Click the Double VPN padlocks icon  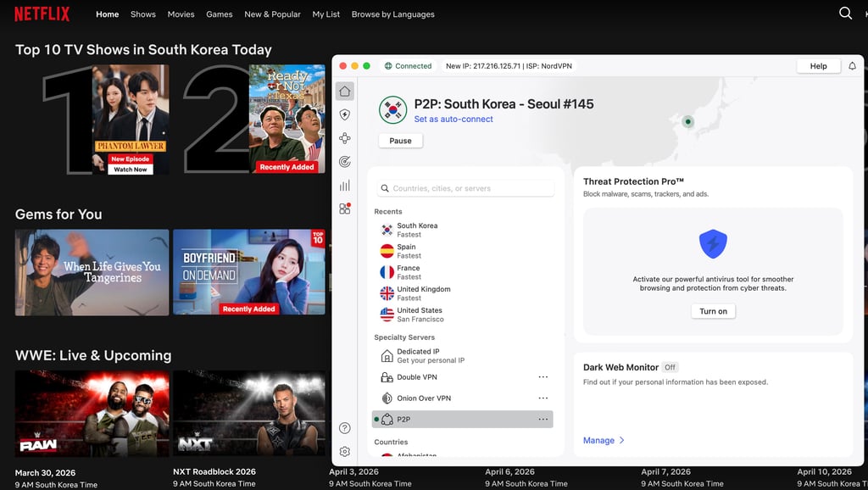(387, 377)
